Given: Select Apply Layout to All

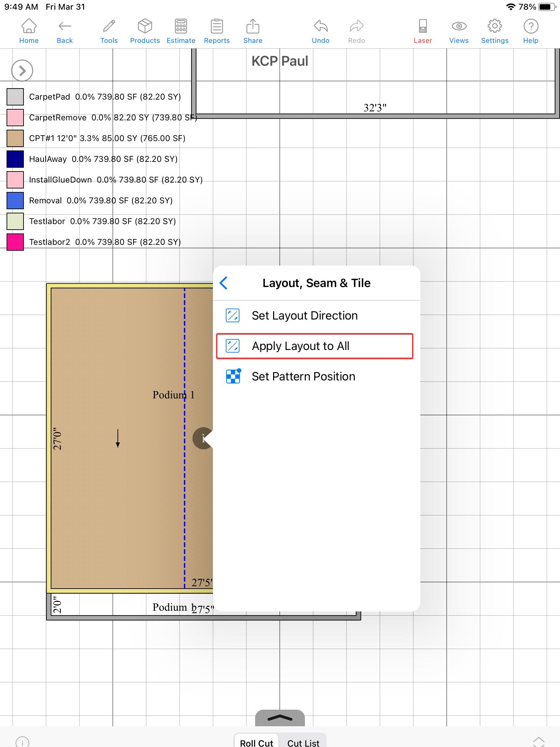Looking at the screenshot, I should point(315,346).
